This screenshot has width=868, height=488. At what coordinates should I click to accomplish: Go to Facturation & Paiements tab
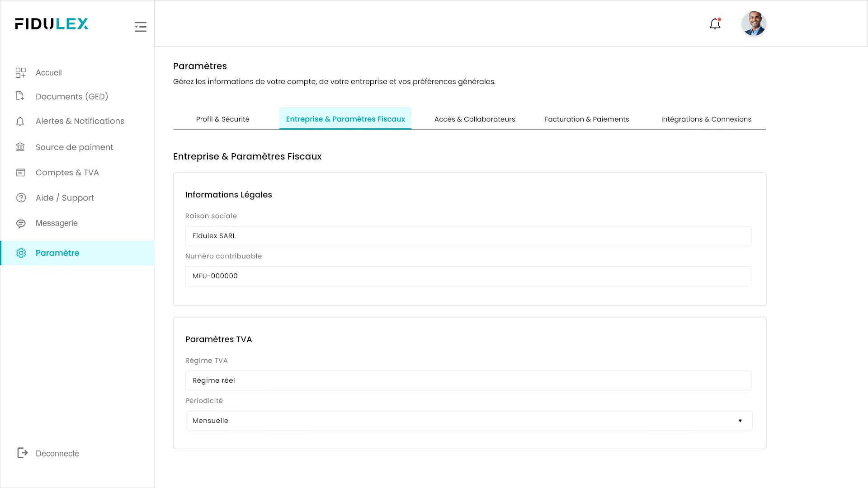(586, 119)
